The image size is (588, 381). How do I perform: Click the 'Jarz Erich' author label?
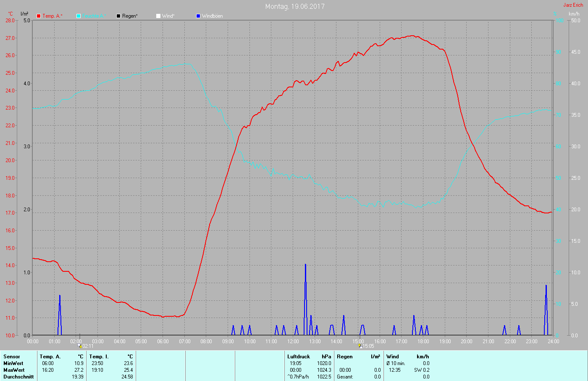tap(573, 5)
